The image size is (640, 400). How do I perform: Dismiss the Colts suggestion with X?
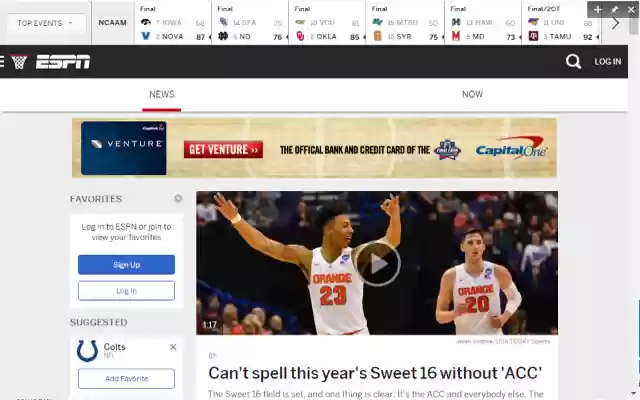coord(173,347)
